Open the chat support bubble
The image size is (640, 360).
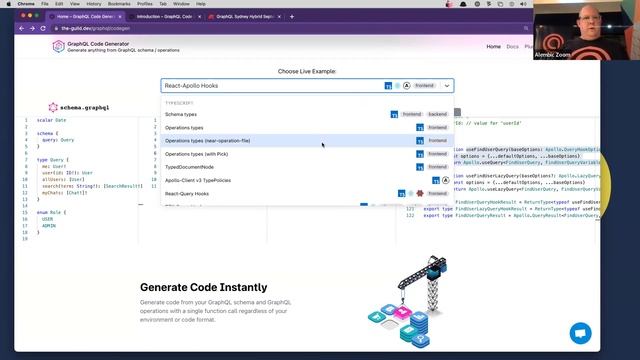coord(580,333)
